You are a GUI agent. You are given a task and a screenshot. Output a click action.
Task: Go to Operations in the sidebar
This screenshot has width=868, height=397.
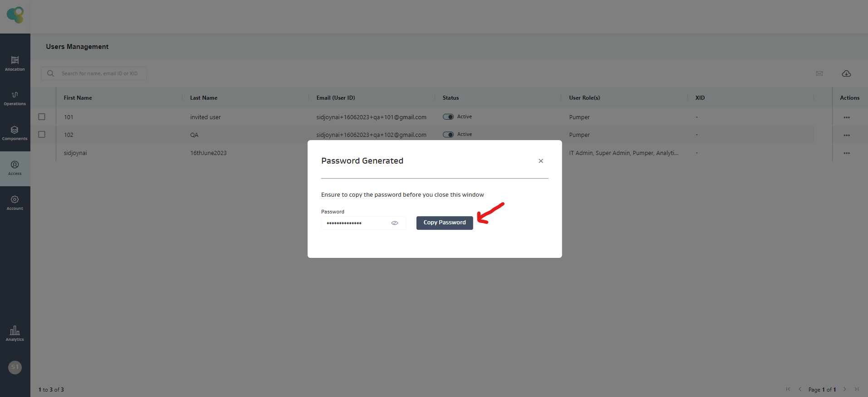pos(15,98)
